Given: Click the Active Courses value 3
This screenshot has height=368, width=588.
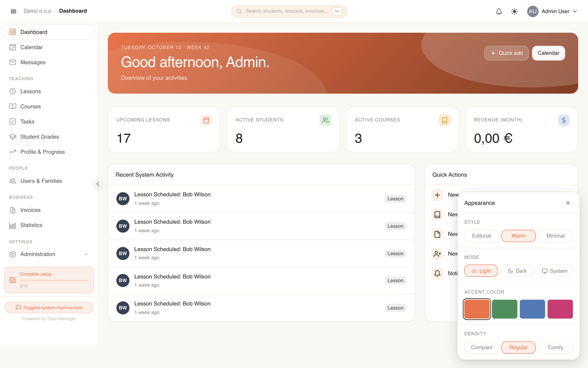Looking at the screenshot, I should point(358,138).
